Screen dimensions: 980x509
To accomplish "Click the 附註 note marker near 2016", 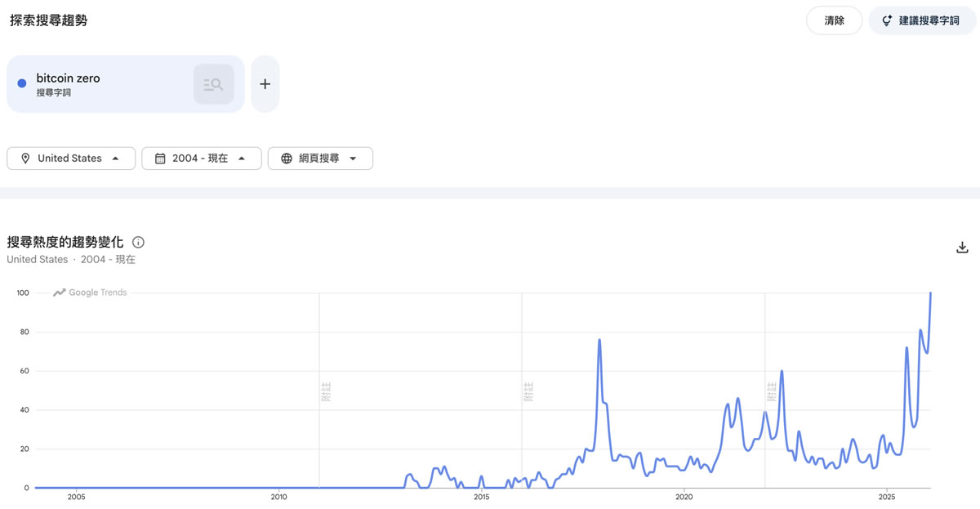I will pyautogui.click(x=528, y=391).
